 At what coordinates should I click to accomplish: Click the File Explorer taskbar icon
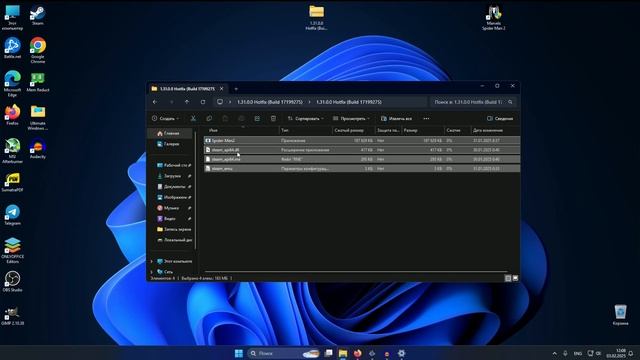point(343,353)
